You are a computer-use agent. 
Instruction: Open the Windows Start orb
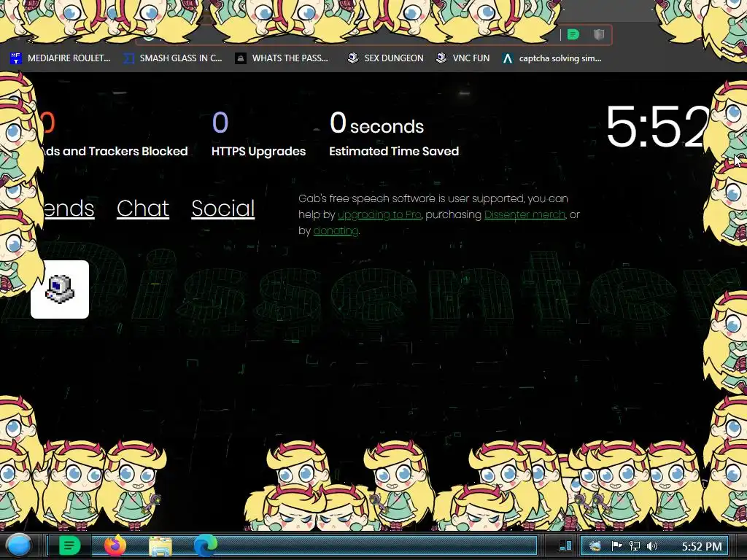coord(19,545)
